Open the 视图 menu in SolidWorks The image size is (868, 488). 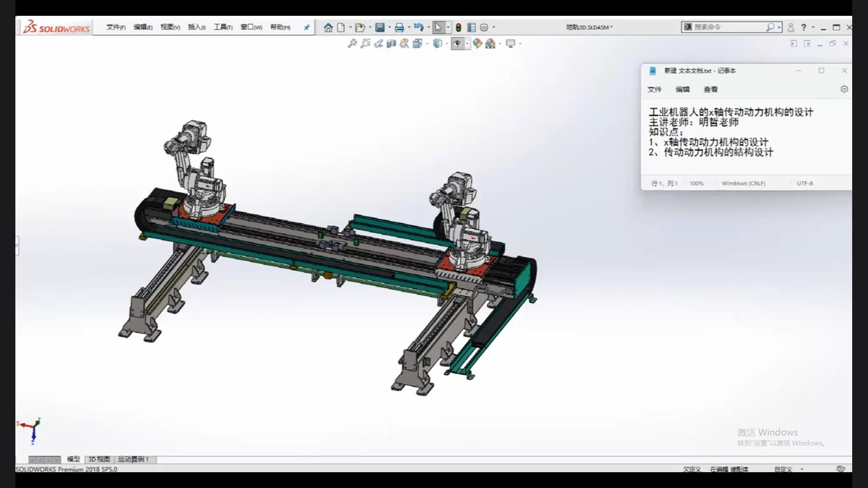point(170,28)
